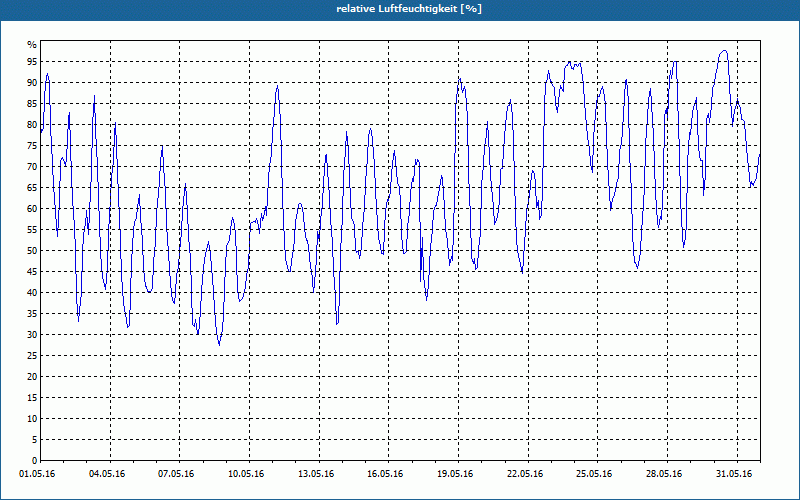Click the y-axis label '75'
This screenshot has height=500, width=800.
[32, 146]
